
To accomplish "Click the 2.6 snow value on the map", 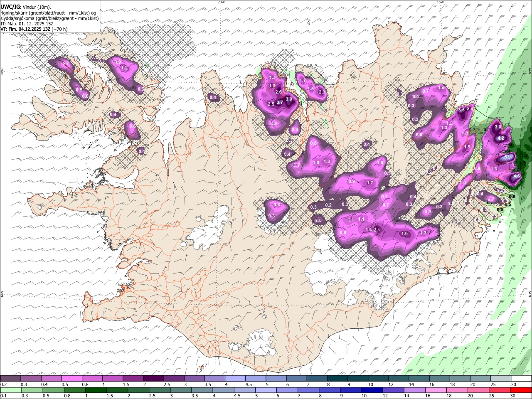I will [278, 92].
